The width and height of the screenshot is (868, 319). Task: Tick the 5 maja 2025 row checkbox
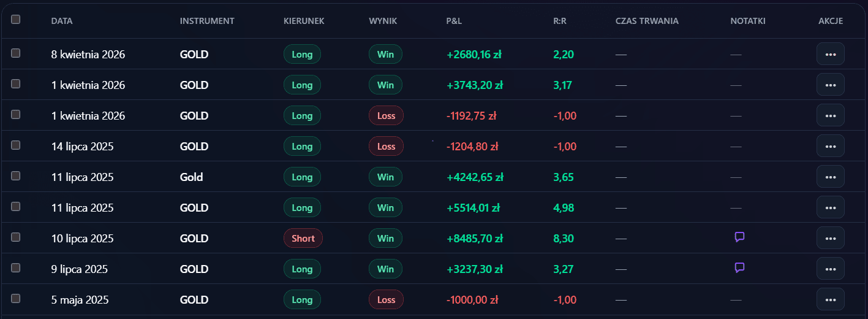click(x=16, y=299)
